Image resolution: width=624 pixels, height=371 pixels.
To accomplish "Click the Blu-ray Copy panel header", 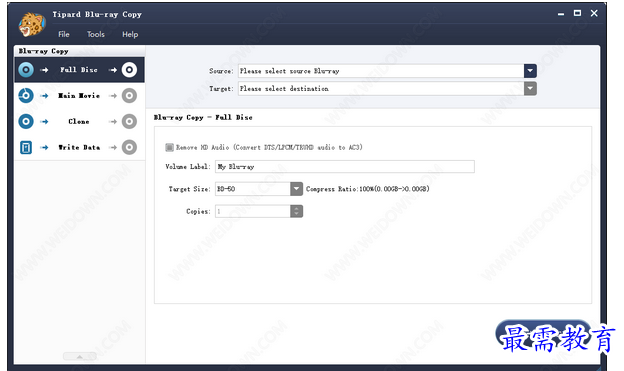I will [80, 51].
